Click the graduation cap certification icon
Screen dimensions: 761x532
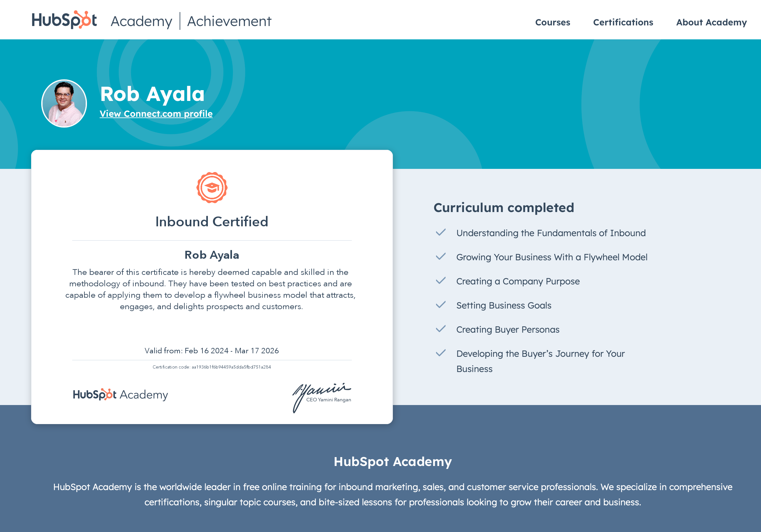[x=212, y=187]
